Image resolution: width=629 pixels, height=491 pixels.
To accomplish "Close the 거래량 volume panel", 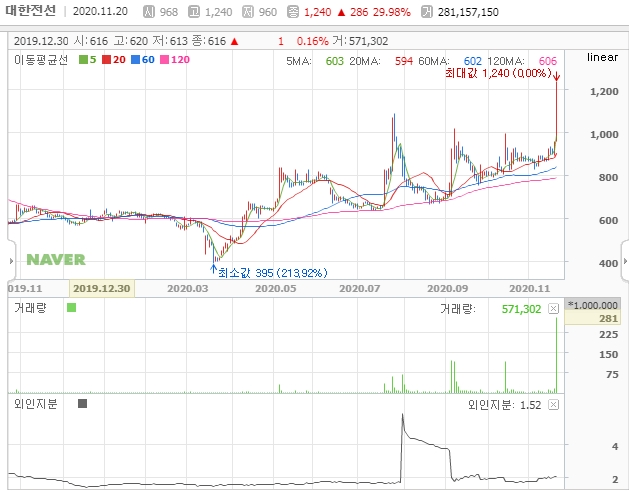I will [554, 308].
